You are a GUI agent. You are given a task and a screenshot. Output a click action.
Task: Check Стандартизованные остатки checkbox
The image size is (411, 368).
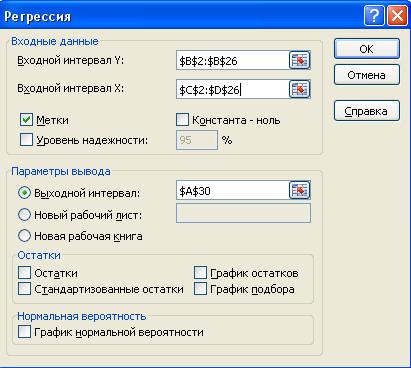(24, 289)
